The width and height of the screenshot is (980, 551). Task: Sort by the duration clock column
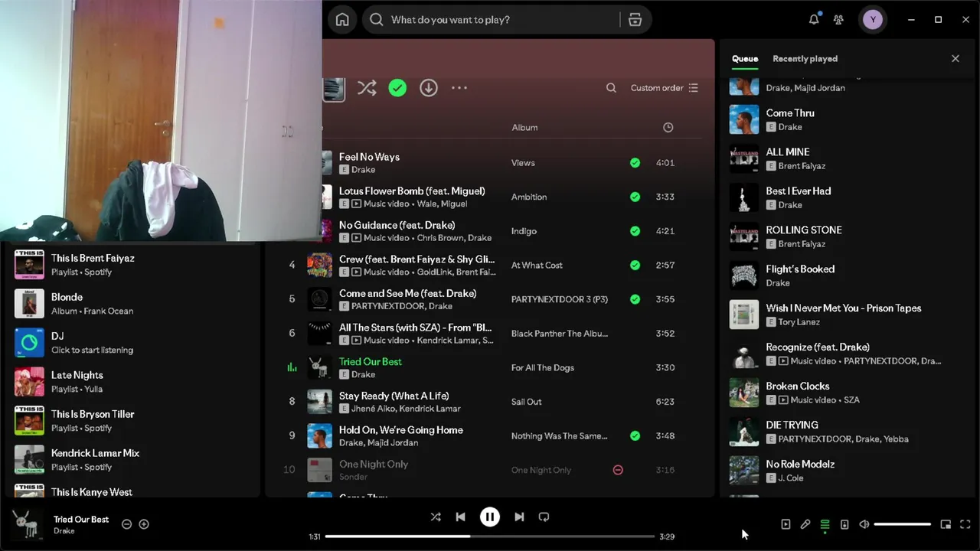668,128
